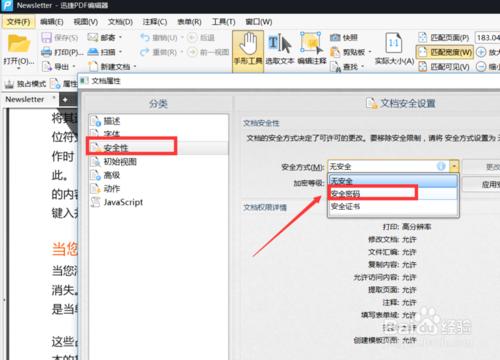Screen dimensions: 500x360
Task: Click the 属性 toolbar button
Action: point(63,84)
